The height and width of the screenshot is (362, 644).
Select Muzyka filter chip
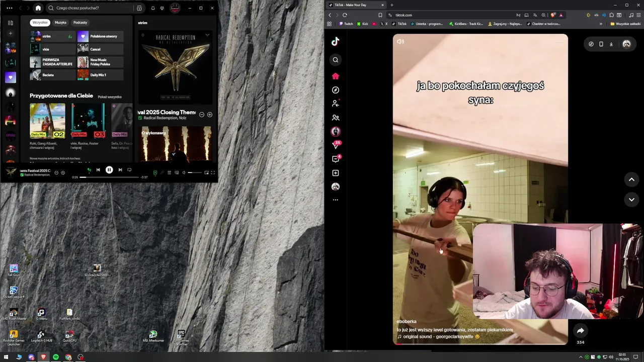pyautogui.click(x=60, y=23)
